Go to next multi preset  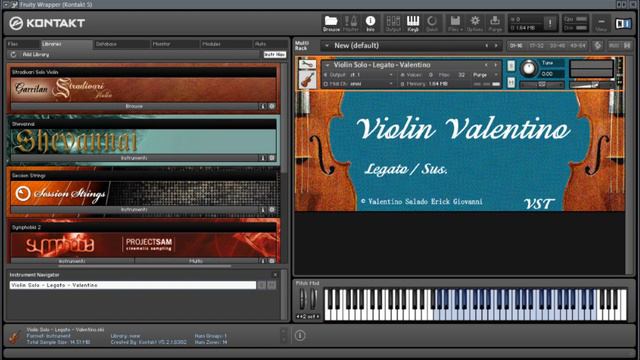coord(496,46)
